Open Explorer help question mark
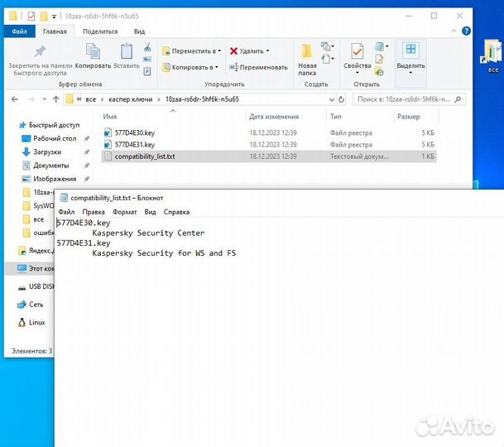504x447 pixels. 466,31
